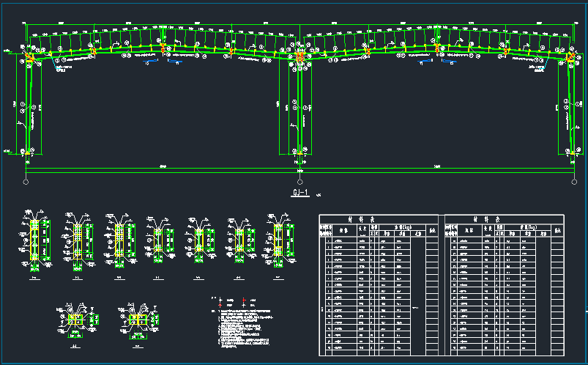Click the yellow top-right eave joint
Image resolution: width=588 pixels, height=365 pixels.
coord(570,57)
